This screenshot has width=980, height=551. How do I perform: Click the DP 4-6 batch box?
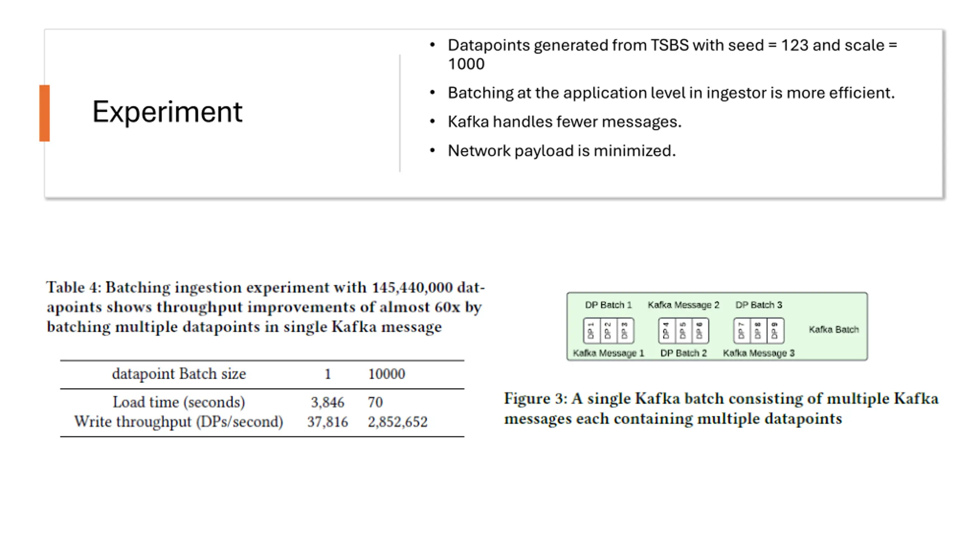click(x=683, y=331)
